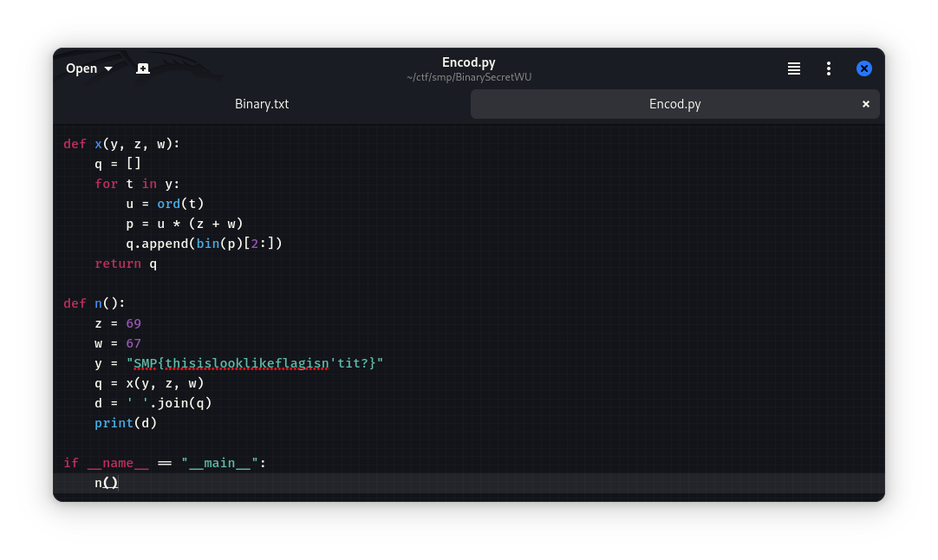Image resolution: width=938 pixels, height=560 pixels.
Task: Click on the number 67 in code
Action: tap(134, 343)
